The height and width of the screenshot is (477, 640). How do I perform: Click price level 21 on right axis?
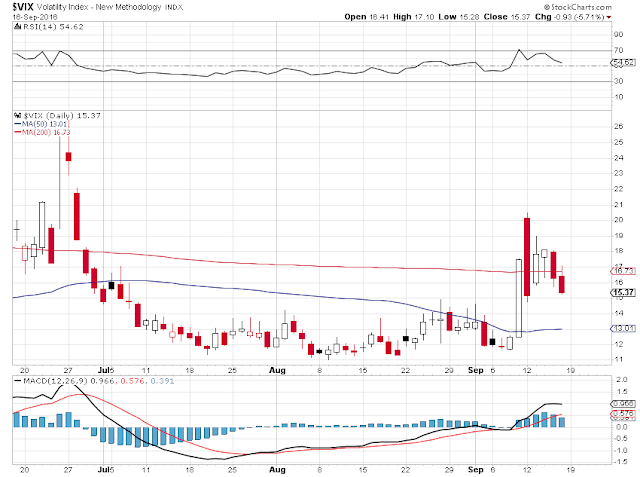(618, 204)
